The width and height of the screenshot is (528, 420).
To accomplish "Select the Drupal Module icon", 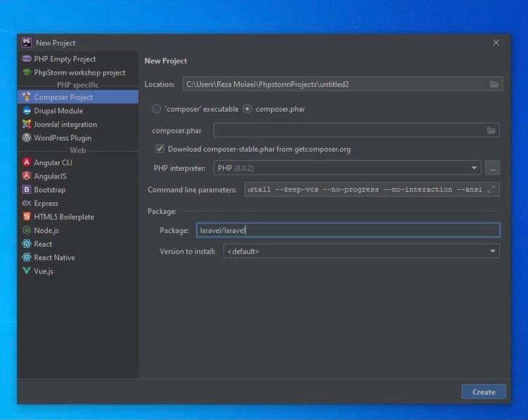I will tap(27, 110).
